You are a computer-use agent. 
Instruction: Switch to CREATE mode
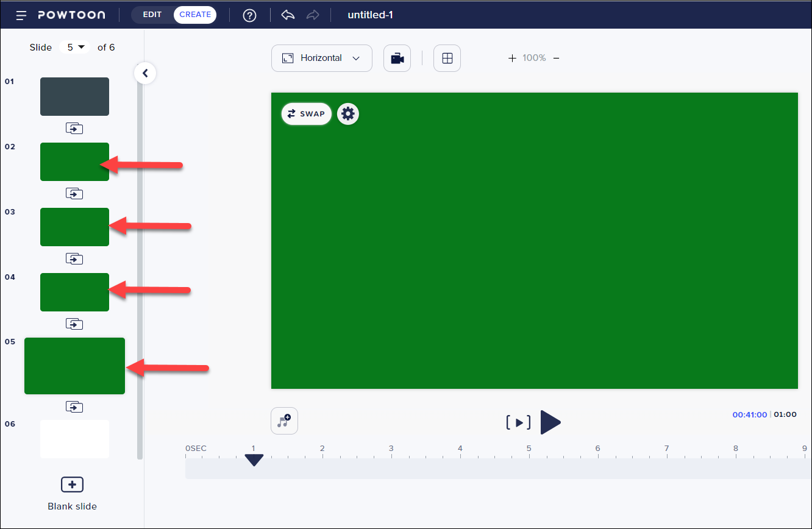195,15
